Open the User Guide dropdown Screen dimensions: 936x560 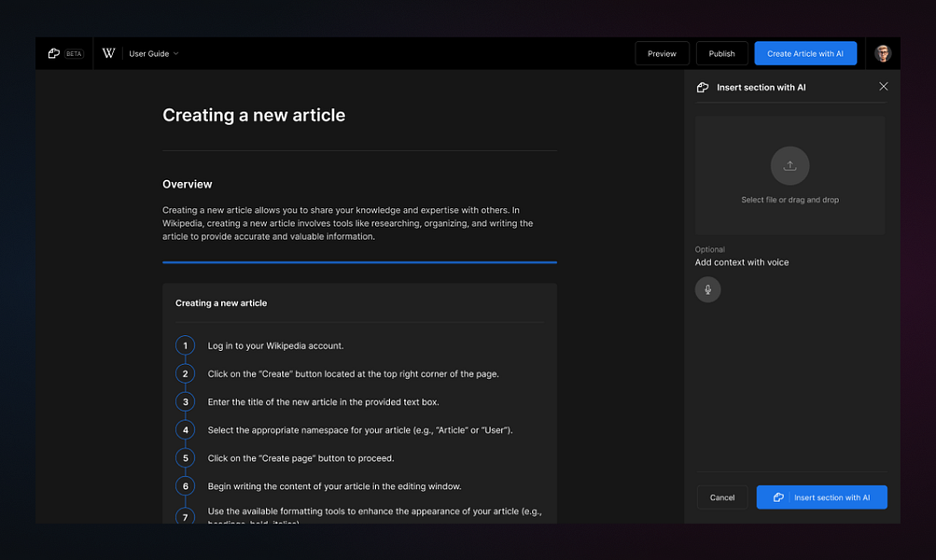153,54
